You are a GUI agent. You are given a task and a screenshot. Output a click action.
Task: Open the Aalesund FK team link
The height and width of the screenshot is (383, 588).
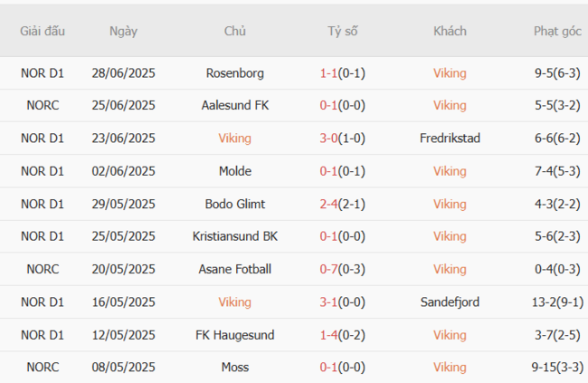click(x=235, y=106)
